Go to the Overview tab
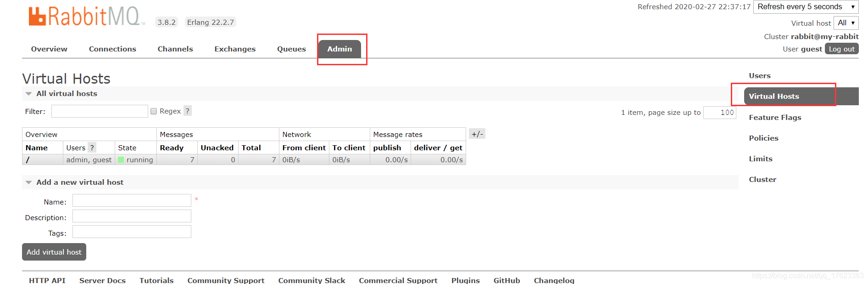 tap(49, 49)
